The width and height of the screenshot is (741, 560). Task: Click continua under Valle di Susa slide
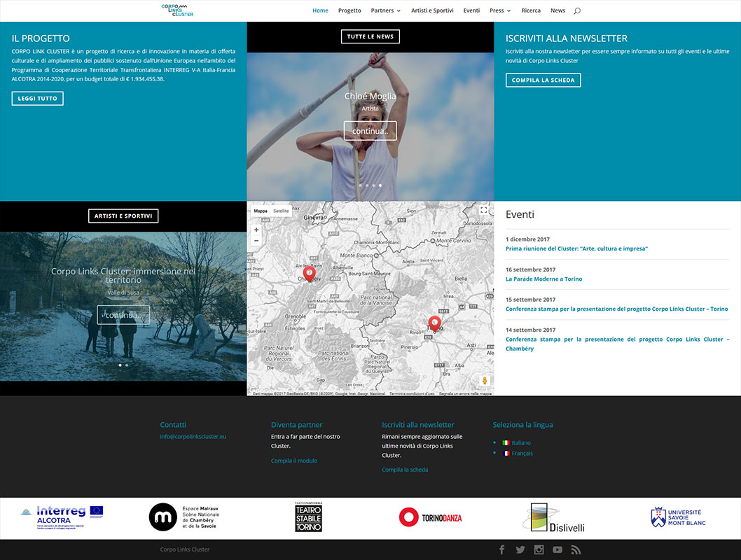tap(123, 315)
